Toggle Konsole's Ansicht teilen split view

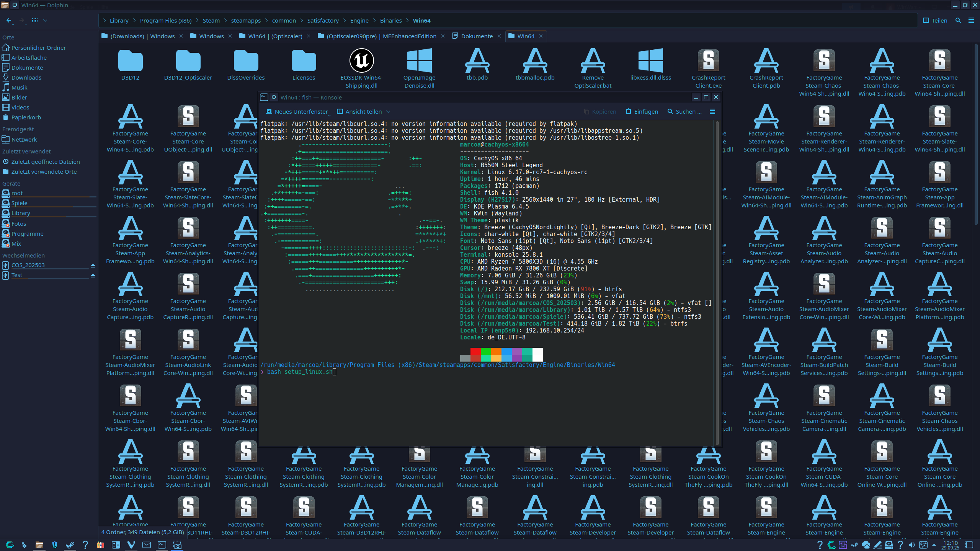click(359, 111)
